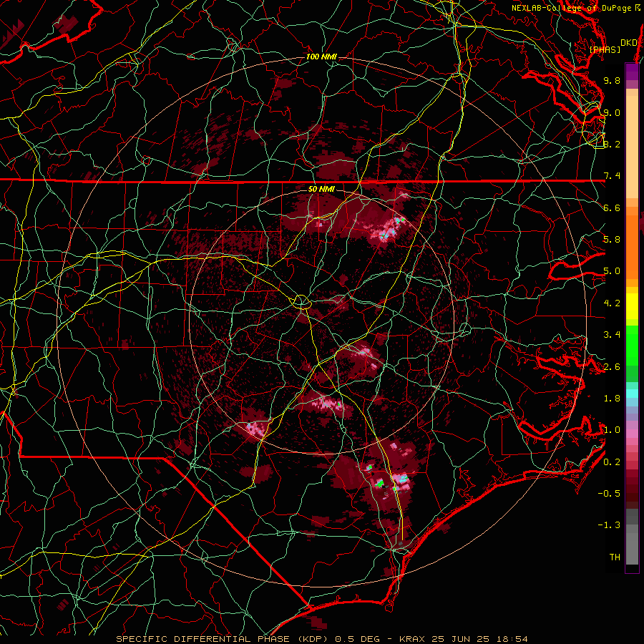Click the -0.5 scale value label

coord(609,494)
